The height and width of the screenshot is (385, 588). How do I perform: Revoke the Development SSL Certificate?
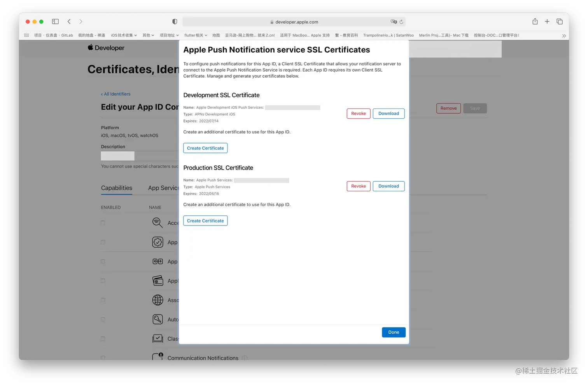[x=359, y=114]
